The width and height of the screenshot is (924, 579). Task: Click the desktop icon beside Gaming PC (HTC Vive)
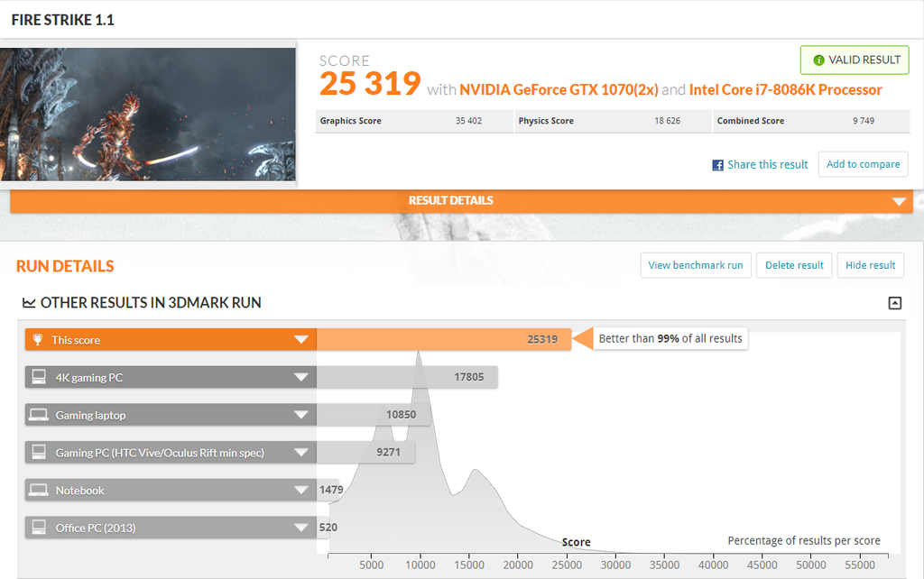39,453
